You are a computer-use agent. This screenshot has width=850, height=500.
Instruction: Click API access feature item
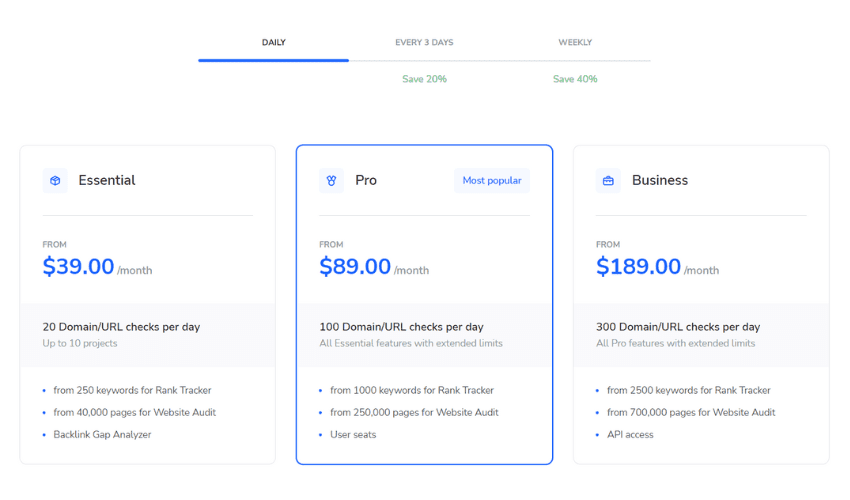(630, 434)
